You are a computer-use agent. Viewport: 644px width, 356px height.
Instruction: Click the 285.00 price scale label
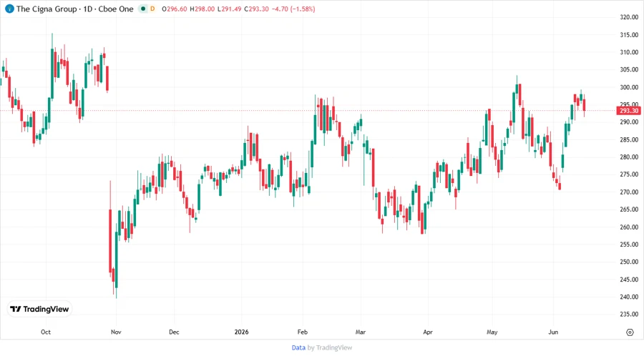tap(629, 139)
